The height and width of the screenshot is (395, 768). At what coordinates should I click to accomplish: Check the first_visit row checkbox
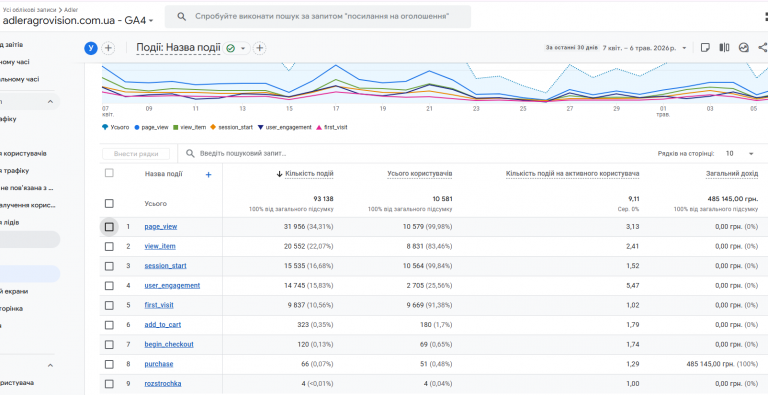(x=109, y=305)
